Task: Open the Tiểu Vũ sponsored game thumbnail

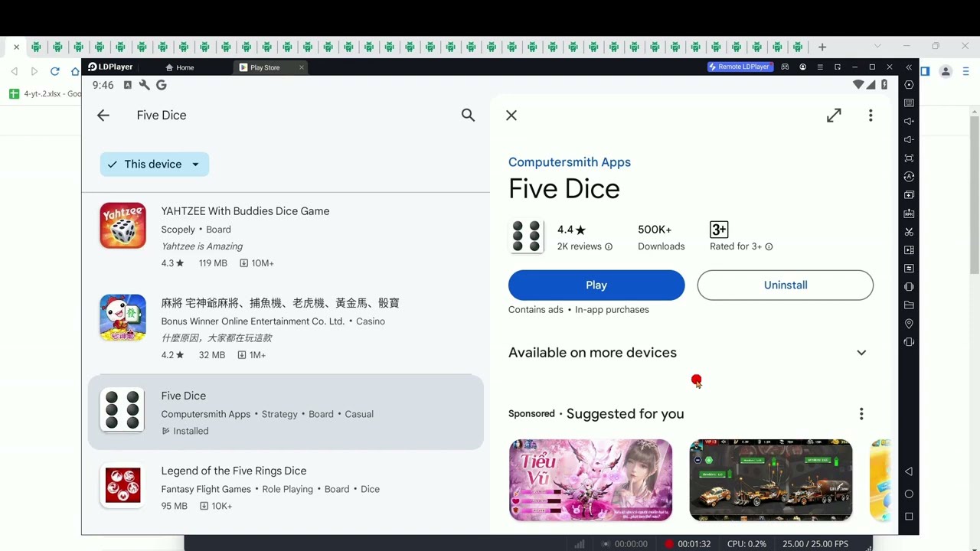Action: [590, 480]
